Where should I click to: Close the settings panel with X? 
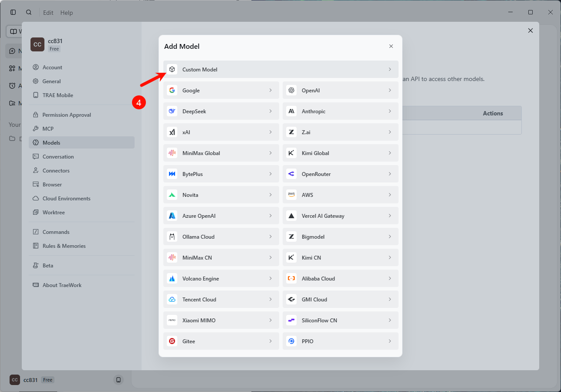point(531,30)
